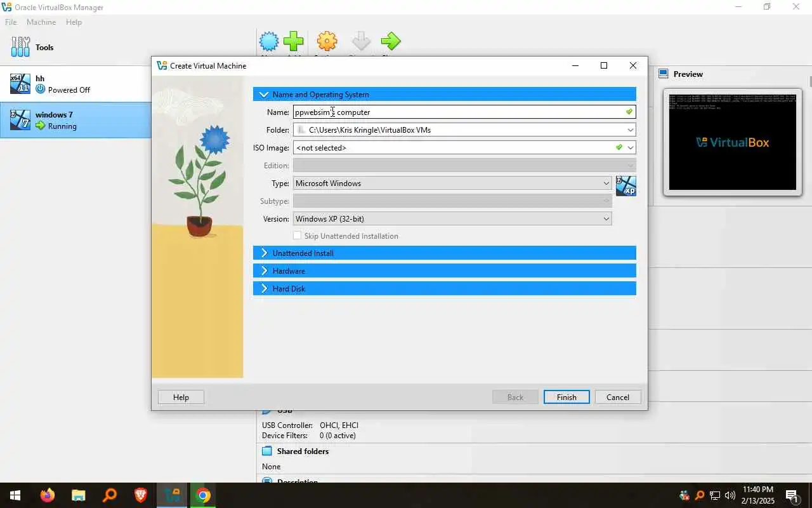Open the notification center icon
Viewport: 812px width, 508px height.
tap(792, 495)
